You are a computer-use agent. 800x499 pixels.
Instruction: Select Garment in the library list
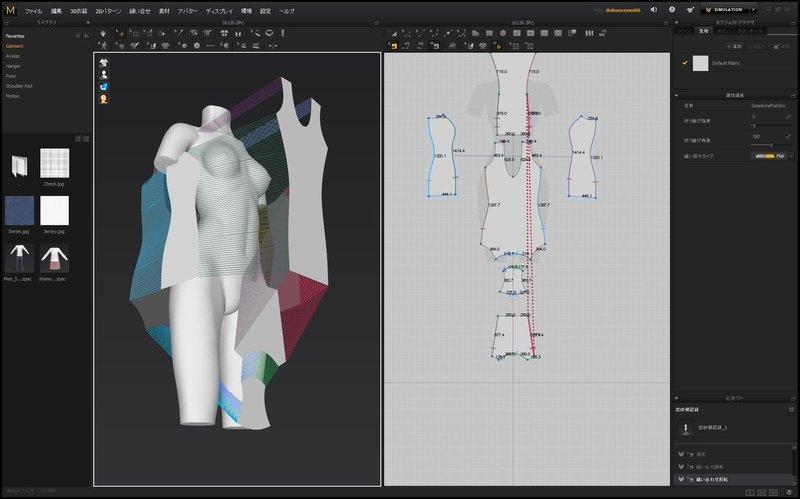click(15, 46)
